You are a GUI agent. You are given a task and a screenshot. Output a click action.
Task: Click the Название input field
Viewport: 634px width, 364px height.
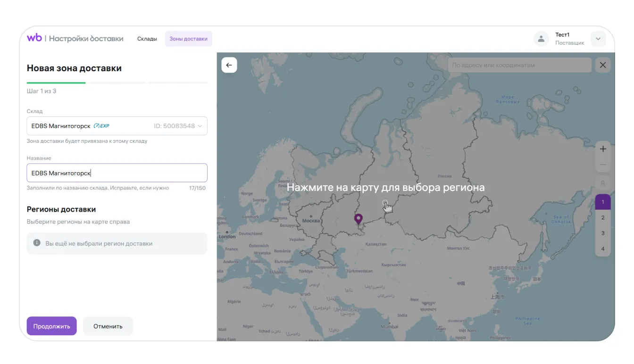click(117, 173)
